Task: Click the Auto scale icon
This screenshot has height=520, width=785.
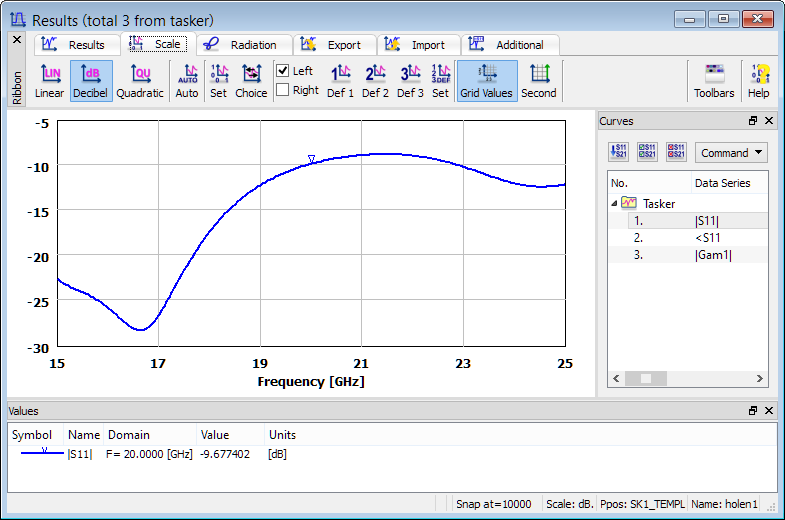Action: click(x=187, y=81)
